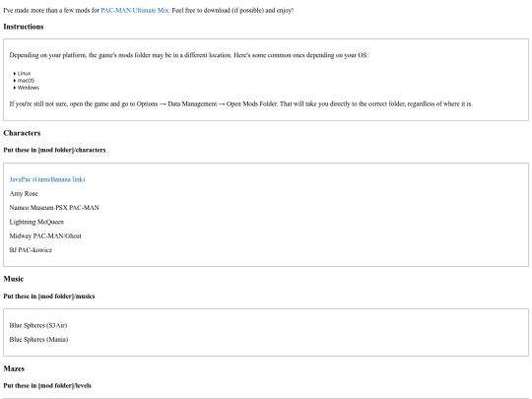Select Blue Spheres (Mania) music entry
The width and height of the screenshot is (532, 399).
(38, 339)
